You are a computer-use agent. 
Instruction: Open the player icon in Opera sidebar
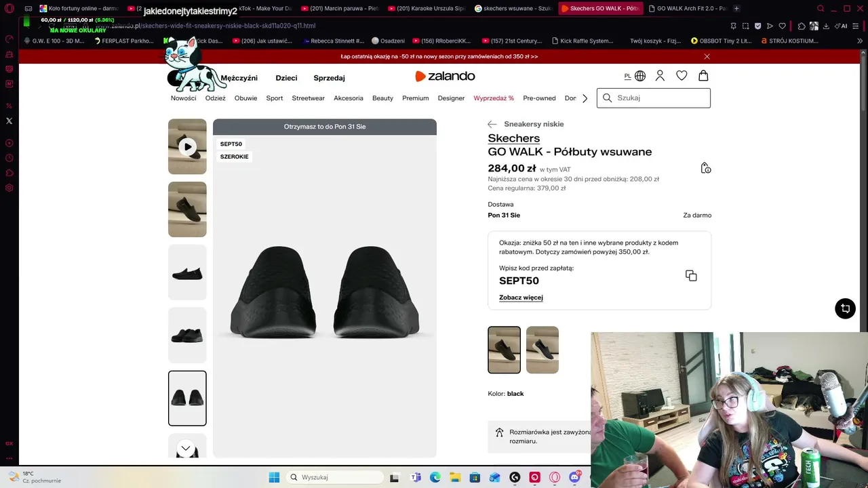pos(9,143)
